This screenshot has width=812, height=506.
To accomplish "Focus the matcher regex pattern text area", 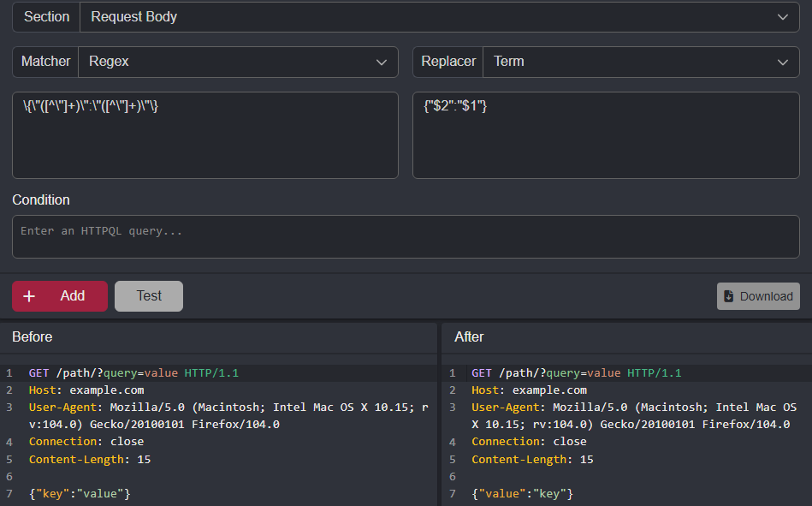I will point(205,135).
